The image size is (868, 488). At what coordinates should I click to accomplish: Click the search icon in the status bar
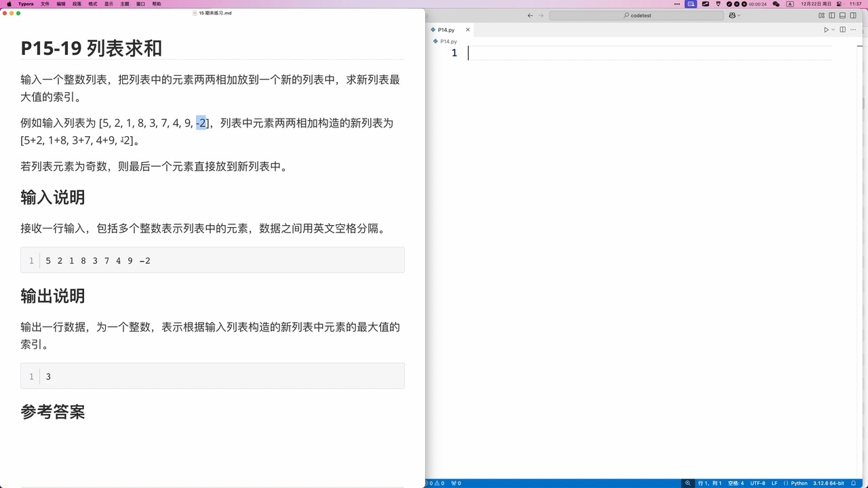(x=688, y=483)
